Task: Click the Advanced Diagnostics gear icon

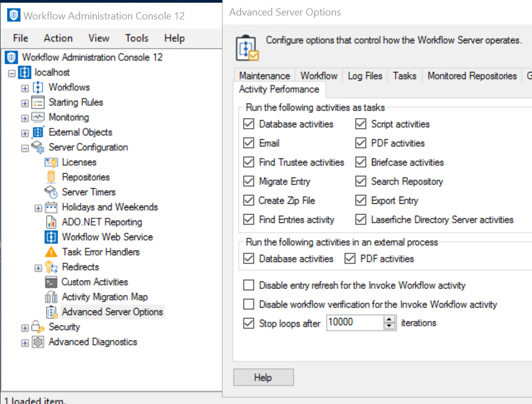Action: point(38,342)
